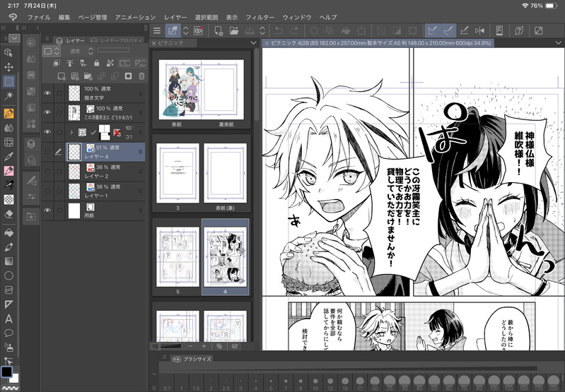Click the Flip horizontal icon
565x392 pixels.
coord(480,31)
